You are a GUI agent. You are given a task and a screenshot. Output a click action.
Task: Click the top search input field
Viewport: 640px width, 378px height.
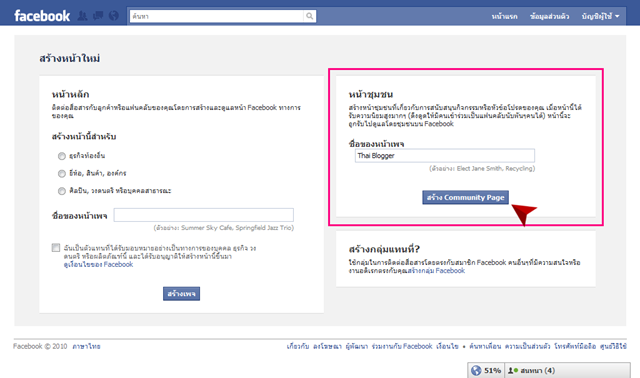[x=217, y=16]
